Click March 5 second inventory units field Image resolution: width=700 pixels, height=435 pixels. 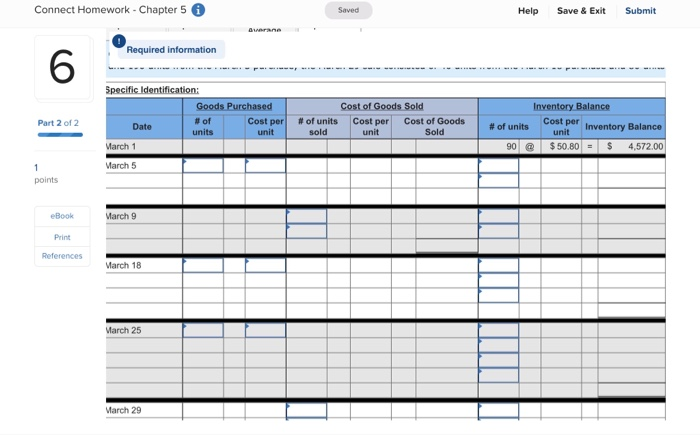coord(498,180)
